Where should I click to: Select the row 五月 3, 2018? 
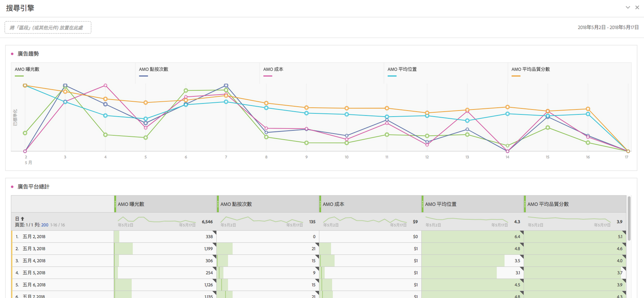pyautogui.click(x=62, y=249)
